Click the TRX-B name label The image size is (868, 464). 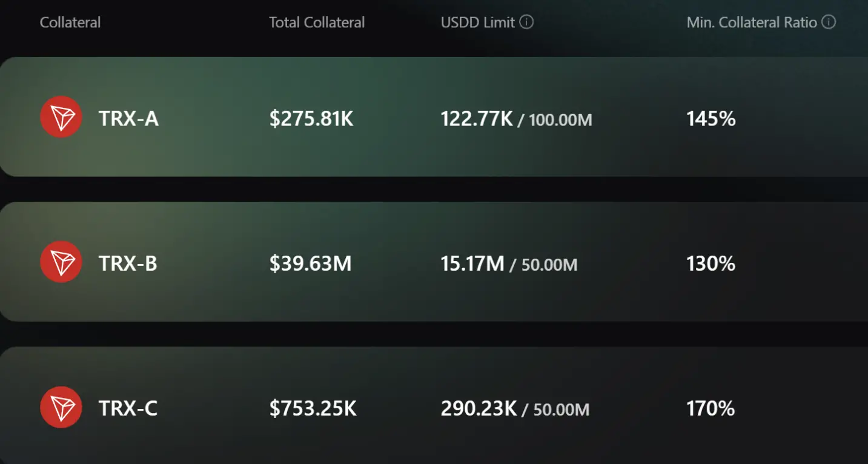[128, 263]
